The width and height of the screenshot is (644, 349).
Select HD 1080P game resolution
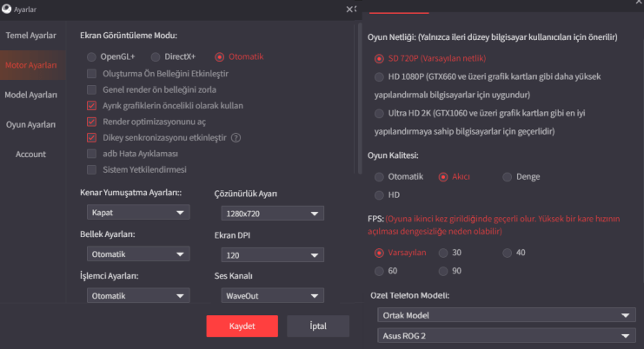379,76
